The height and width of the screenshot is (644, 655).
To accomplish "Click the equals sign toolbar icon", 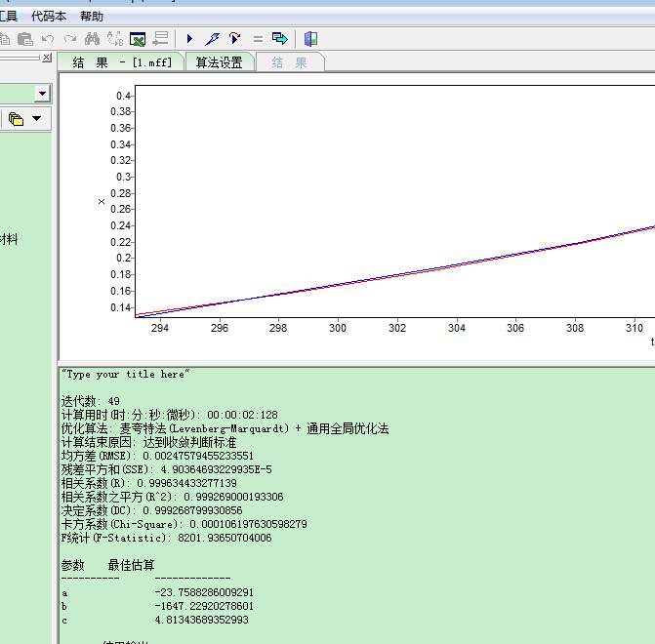I will tap(258, 39).
